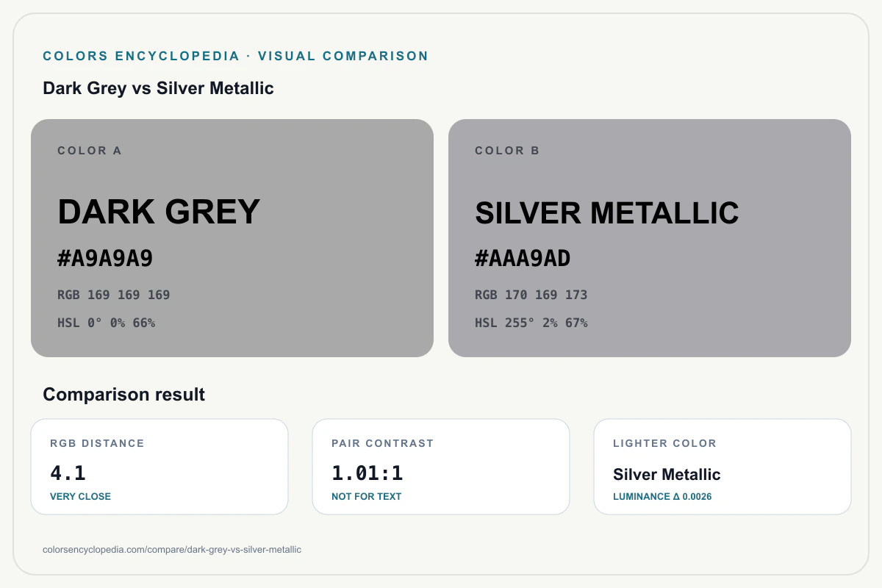Viewport: 882px width, 588px height.
Task: Open the Lighter Color result card
Action: click(x=723, y=467)
